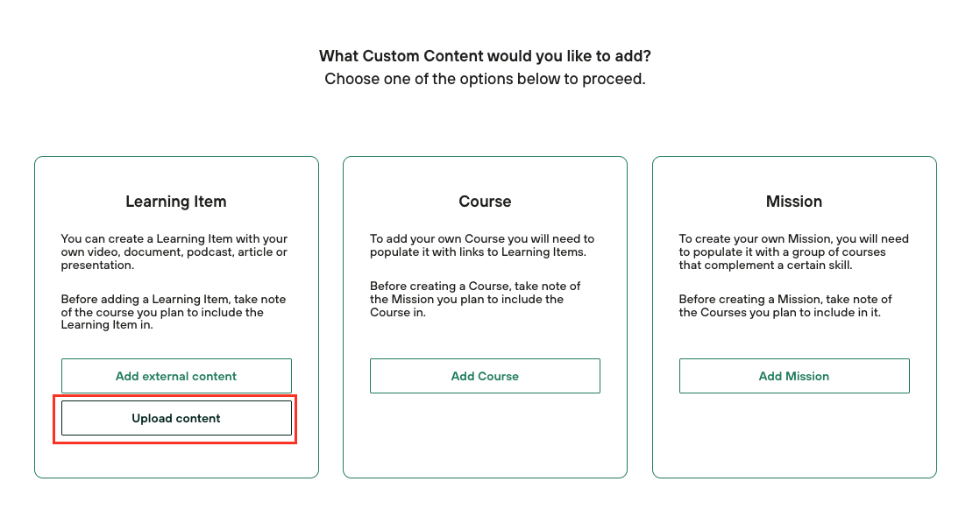This screenshot has height=510, width=980.
Task: Click "To add your own Course" paragraph
Action: [482, 244]
